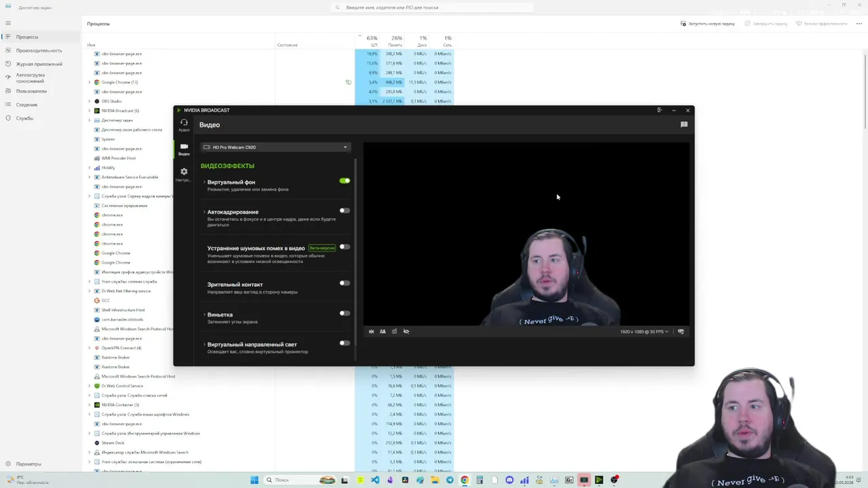Screen dimensions: 868x488
Task: Expand the Виртуальный фон effect settings
Action: click(x=204, y=182)
